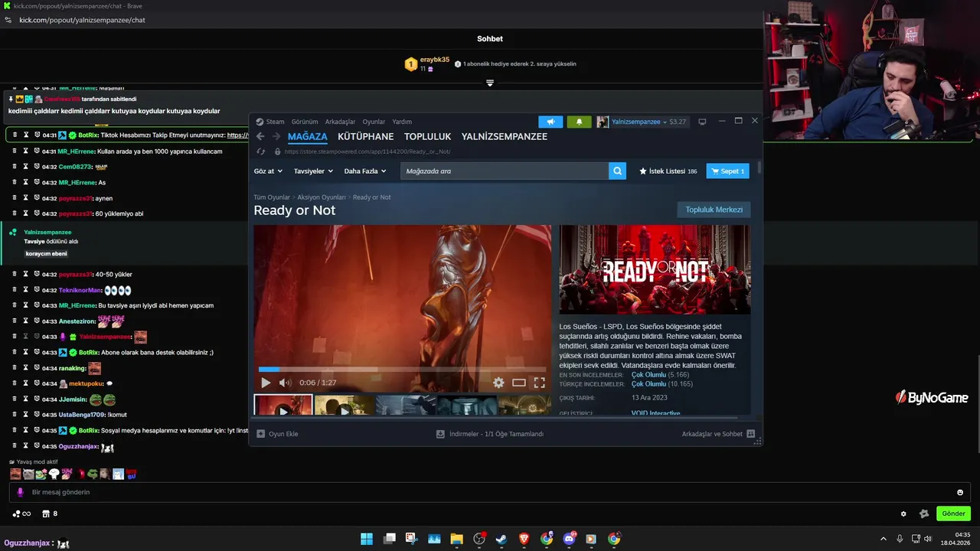Open Steam notifications bell
The image size is (980, 551).
click(x=579, y=122)
